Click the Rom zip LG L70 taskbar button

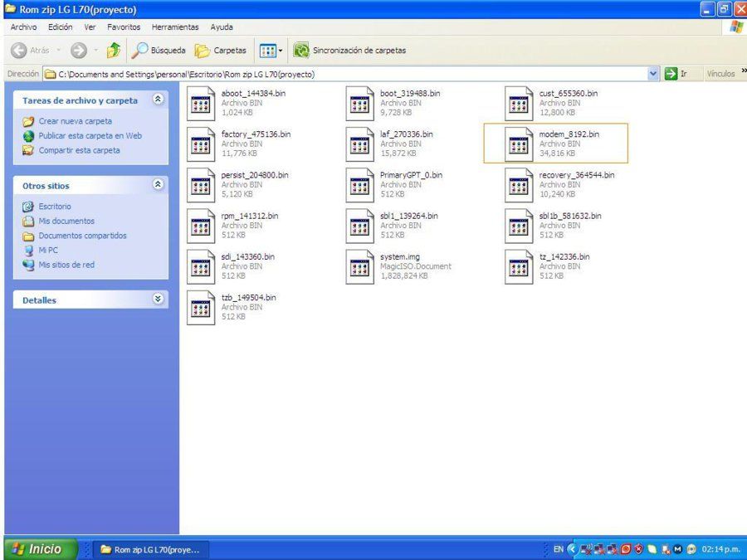[x=152, y=549]
